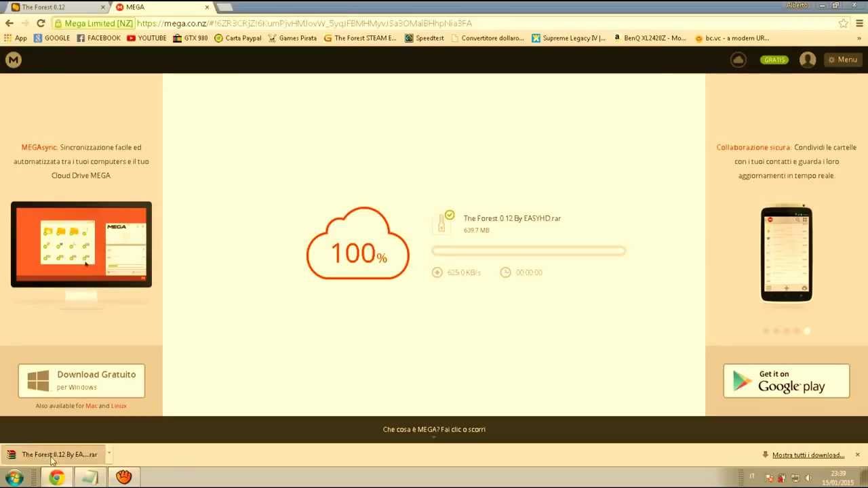This screenshot has height=488, width=868.
Task: Click Che cosa è MEGA? banner
Action: pyautogui.click(x=434, y=430)
